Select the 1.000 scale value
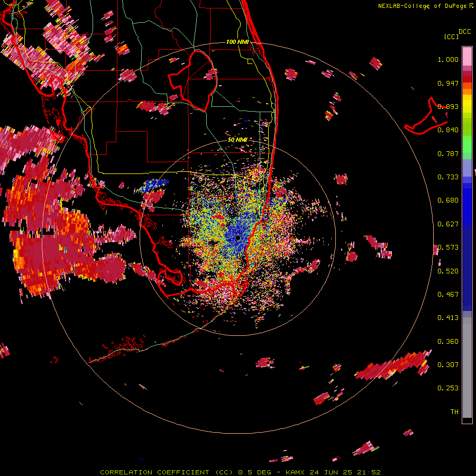 [x=448, y=59]
